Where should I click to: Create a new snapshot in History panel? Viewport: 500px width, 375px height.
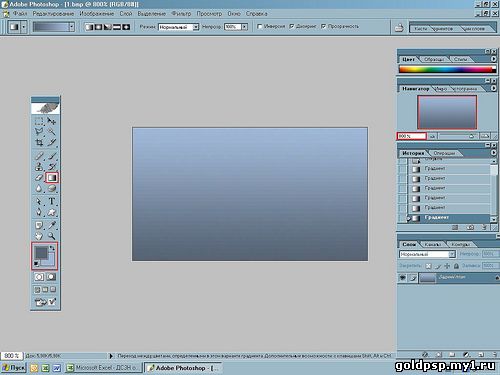point(470,228)
